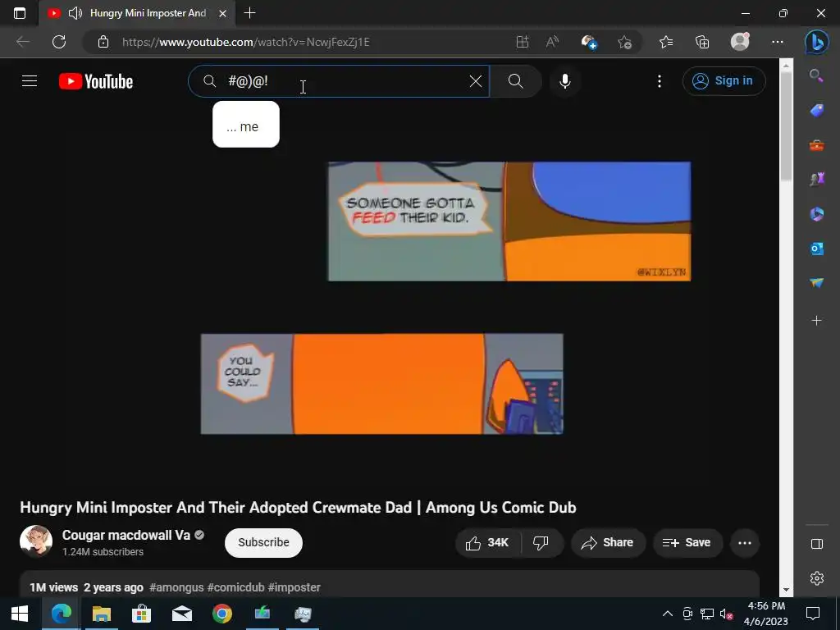Select the Hungry Mini Imposter browser tab
Screen dimensions: 840x630
pyautogui.click(x=137, y=13)
